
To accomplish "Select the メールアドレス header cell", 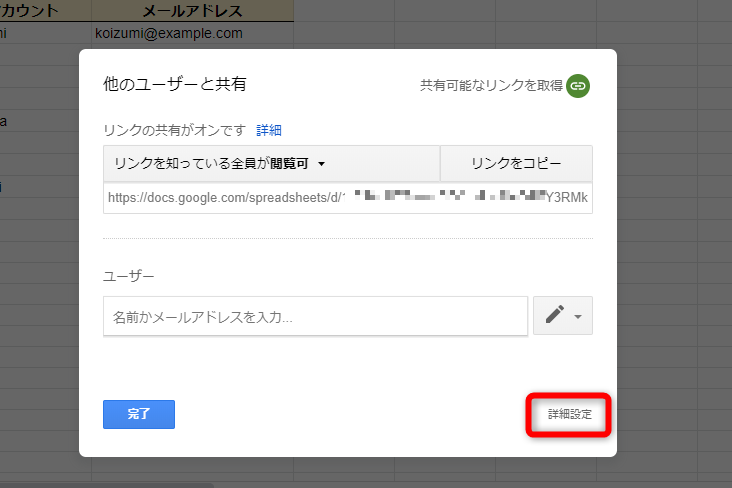I will (x=192, y=10).
